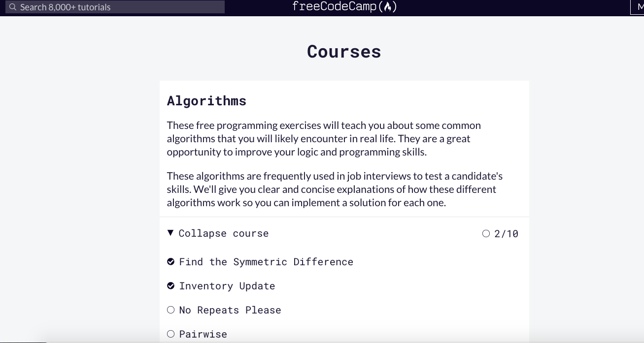This screenshot has height=343, width=644.
Task: Click the empty circle beside No Repeats Please
Action: click(171, 310)
